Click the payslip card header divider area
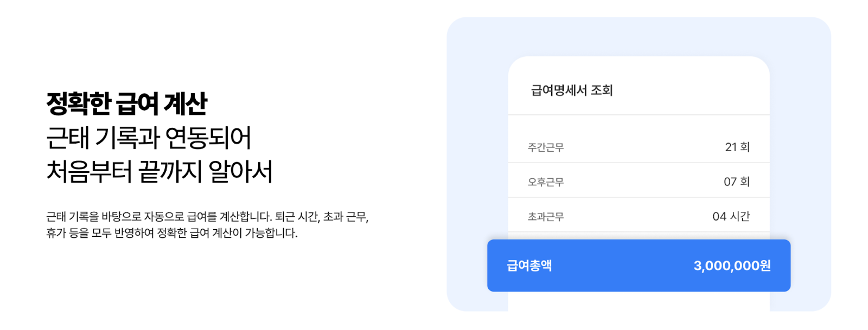 (639, 114)
